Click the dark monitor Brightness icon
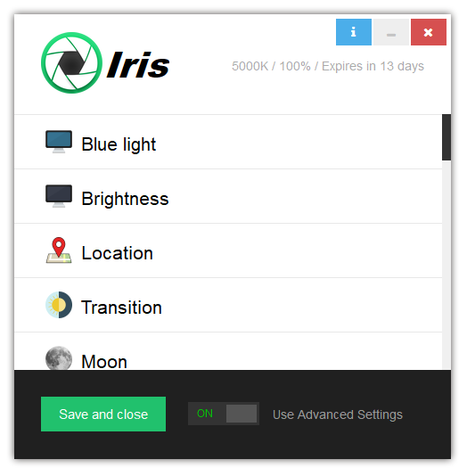This screenshot has width=467, height=476. [59, 196]
